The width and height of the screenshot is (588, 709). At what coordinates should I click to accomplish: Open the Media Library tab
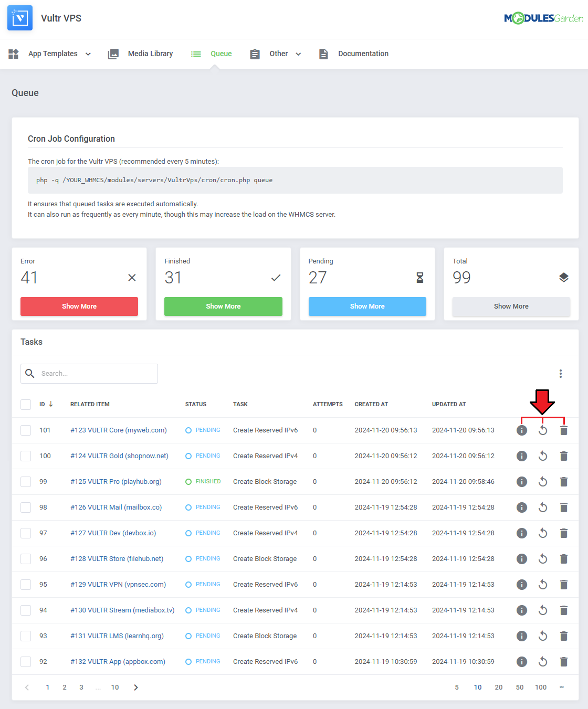(140, 54)
